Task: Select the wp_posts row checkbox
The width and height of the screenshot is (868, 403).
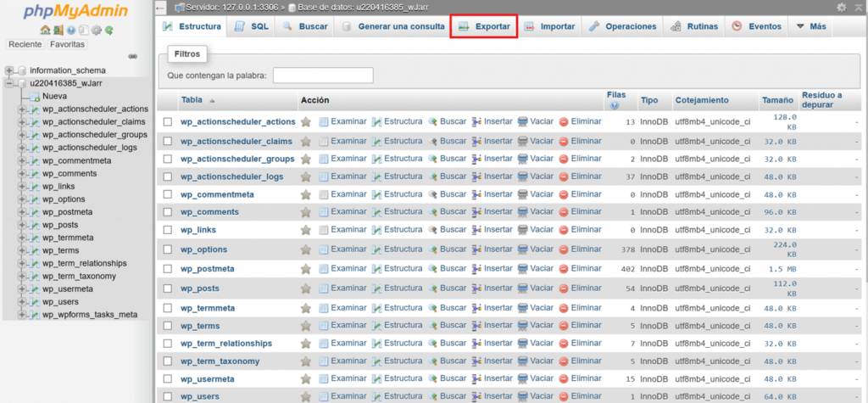Action: click(168, 288)
